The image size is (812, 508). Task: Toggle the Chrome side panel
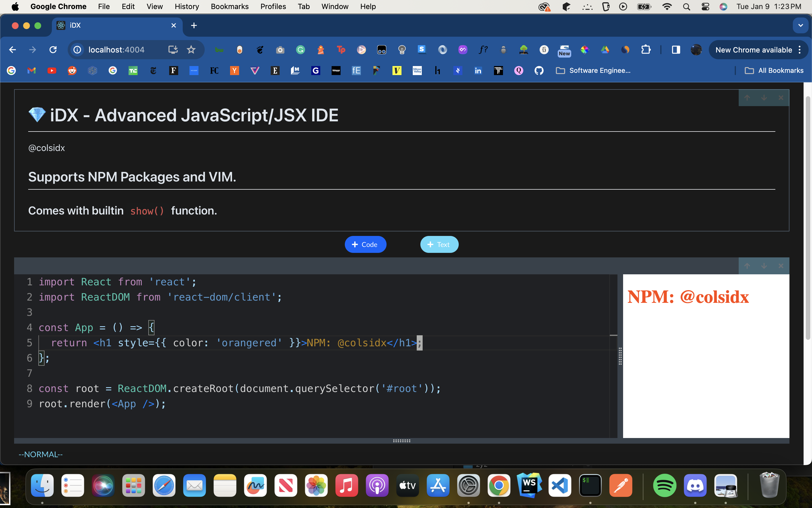676,50
